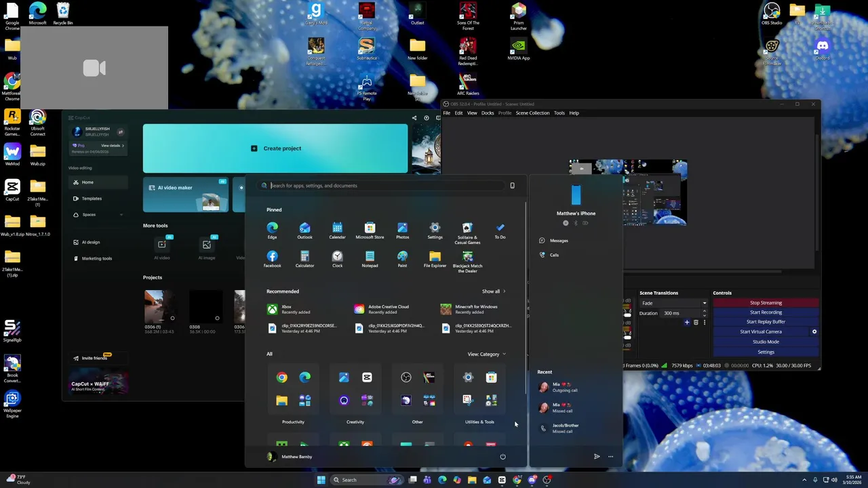Click the Start menu power icon
This screenshot has height=488, width=868.
(502, 457)
